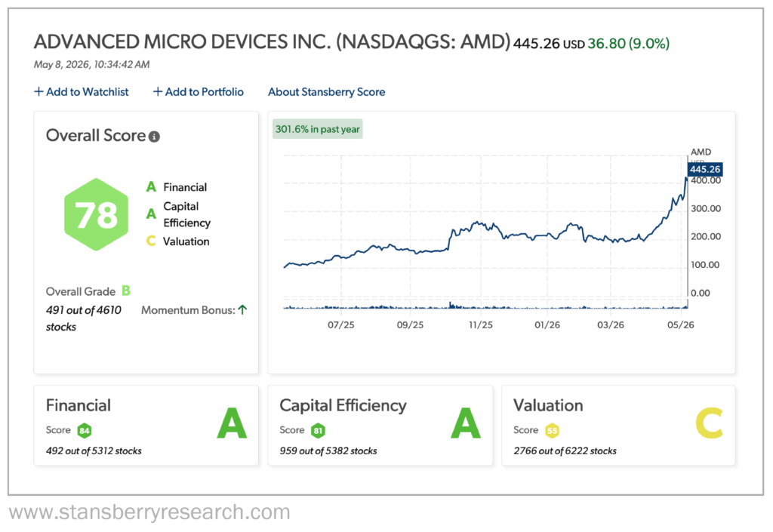Click the 11/25 date label on chart axis

481,325
